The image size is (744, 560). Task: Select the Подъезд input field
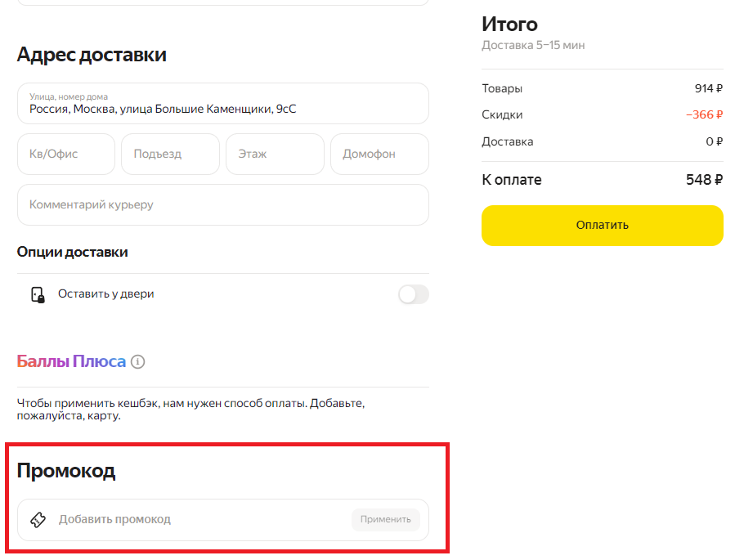(x=170, y=154)
